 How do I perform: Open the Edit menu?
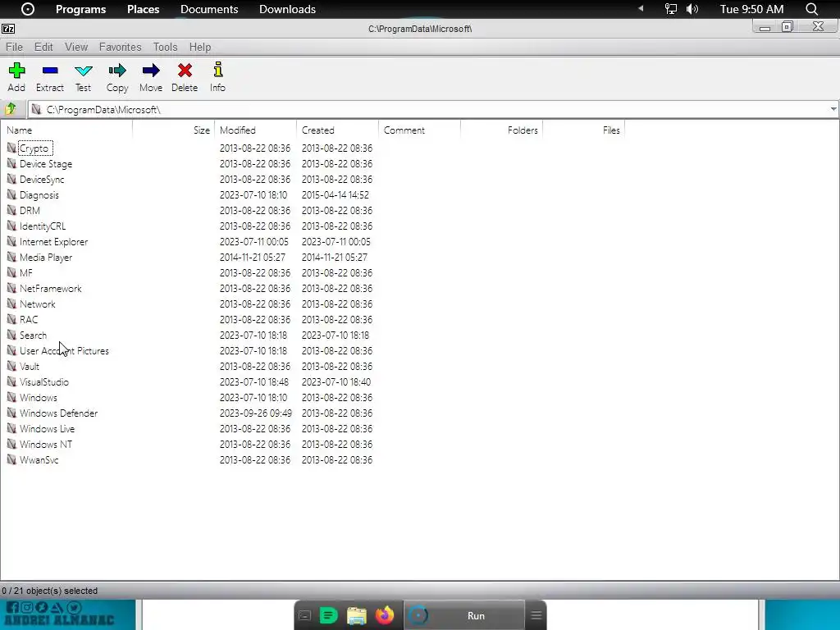click(x=43, y=47)
